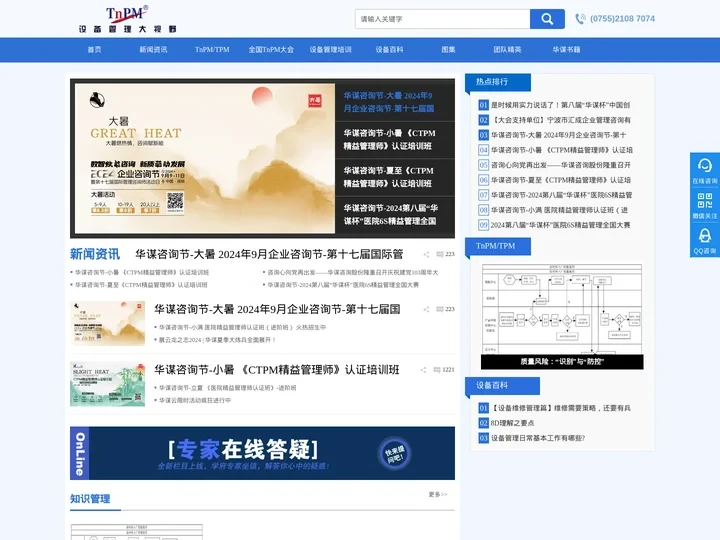
Task: Click the 大暑 GREAT HEAT carousel banner image
Action: tap(205, 158)
